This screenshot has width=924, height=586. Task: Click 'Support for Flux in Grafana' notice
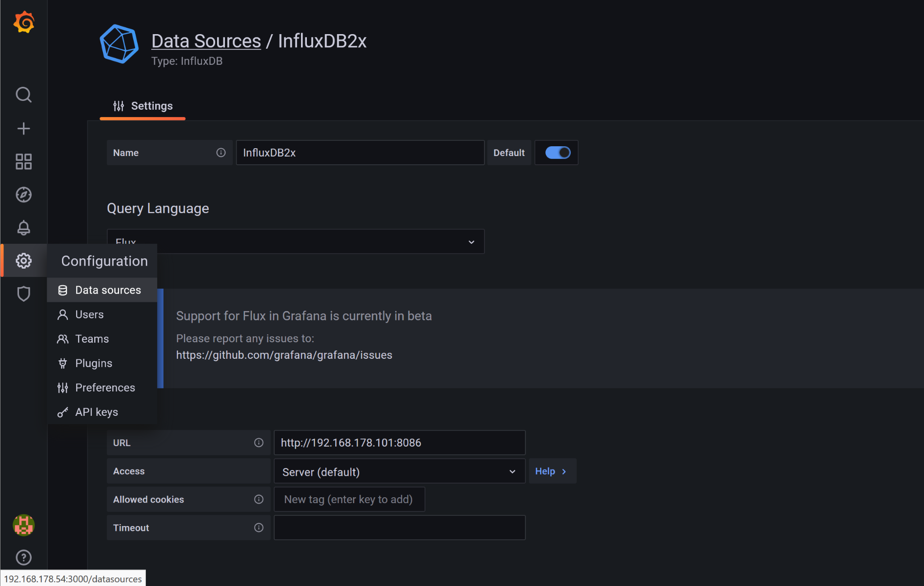click(x=303, y=316)
